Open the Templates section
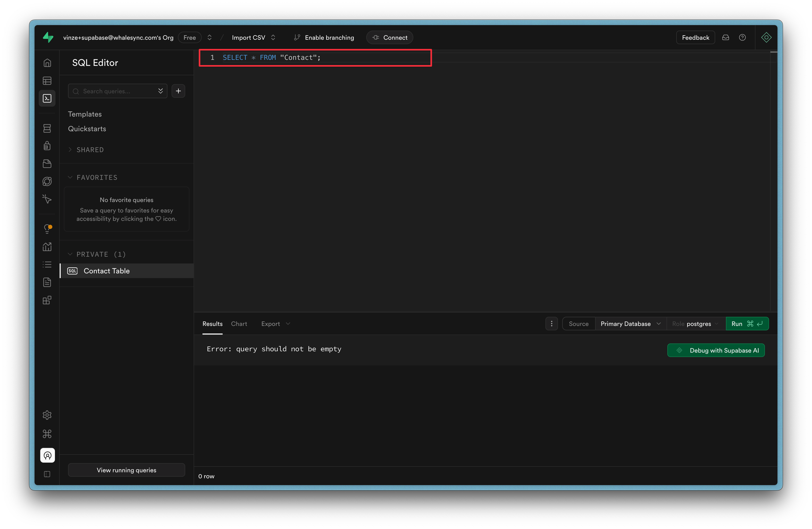 (x=85, y=114)
